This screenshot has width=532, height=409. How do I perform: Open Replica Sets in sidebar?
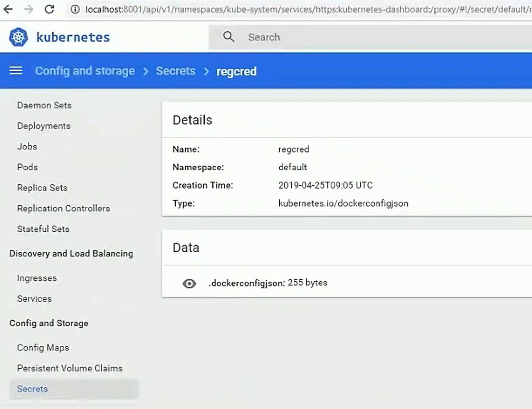click(x=42, y=188)
